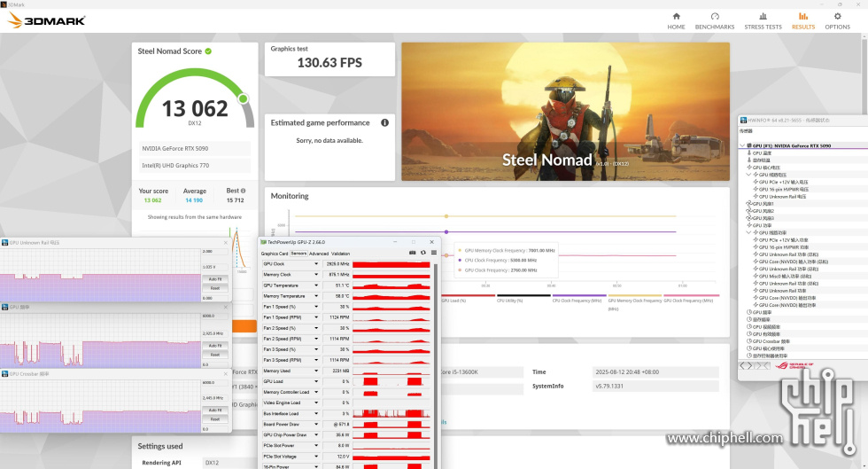
Task: Click purple marker on Monitoring timeline
Action: pyautogui.click(x=446, y=231)
